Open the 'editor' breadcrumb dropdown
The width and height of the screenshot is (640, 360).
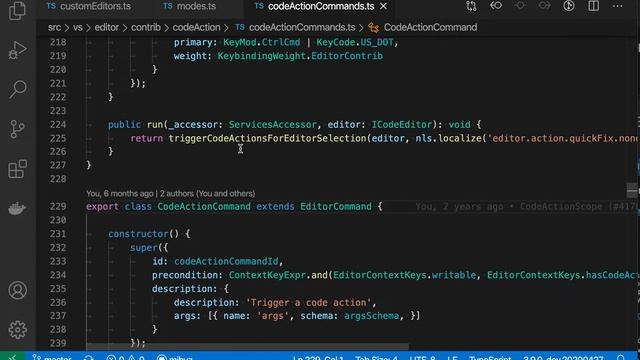tap(107, 27)
